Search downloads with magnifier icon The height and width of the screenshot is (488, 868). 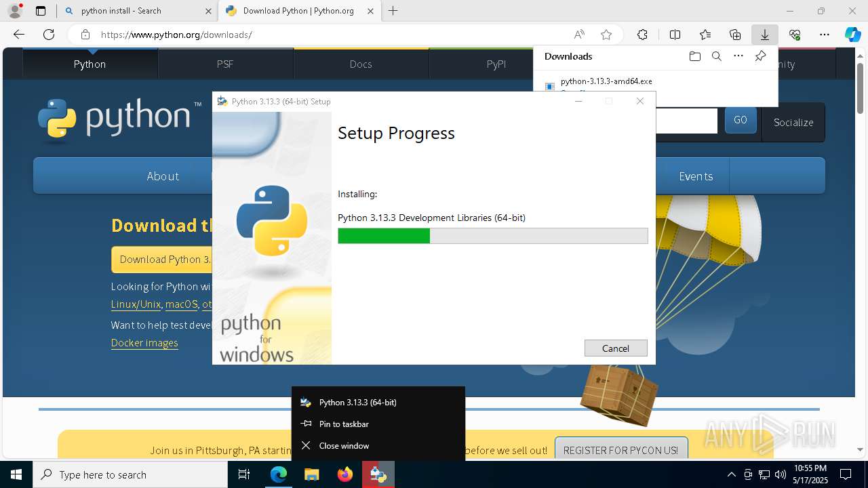[x=716, y=56]
